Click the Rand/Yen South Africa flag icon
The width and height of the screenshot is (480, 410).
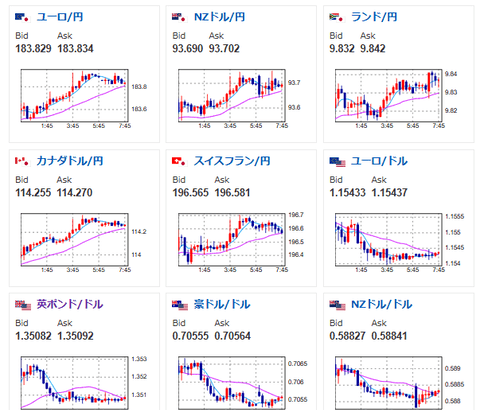[x=336, y=17]
